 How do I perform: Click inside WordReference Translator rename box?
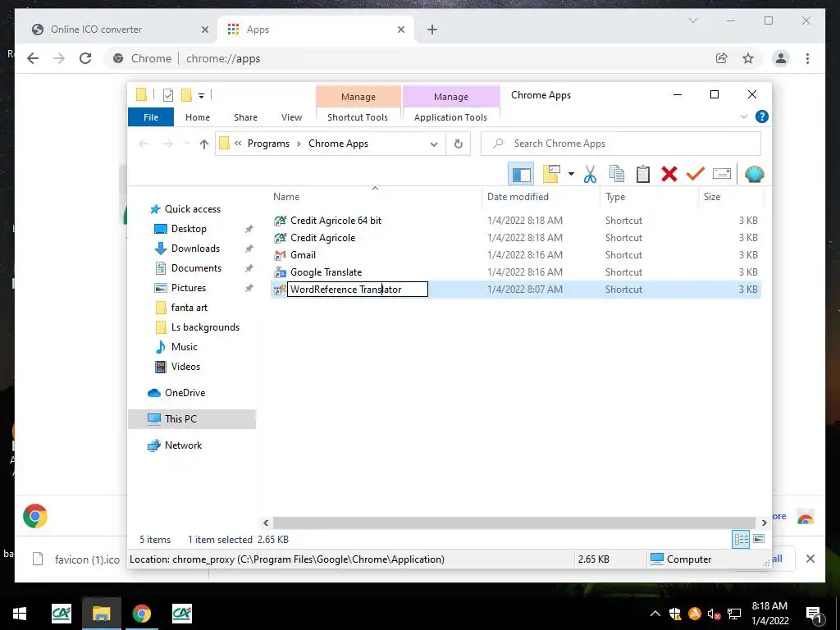(358, 290)
